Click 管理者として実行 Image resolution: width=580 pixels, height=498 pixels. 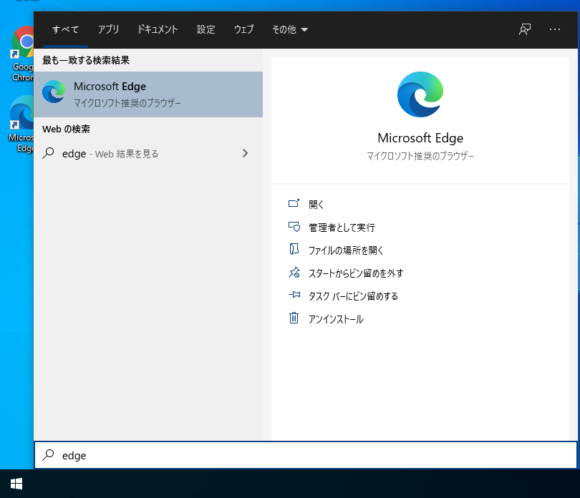tap(341, 227)
